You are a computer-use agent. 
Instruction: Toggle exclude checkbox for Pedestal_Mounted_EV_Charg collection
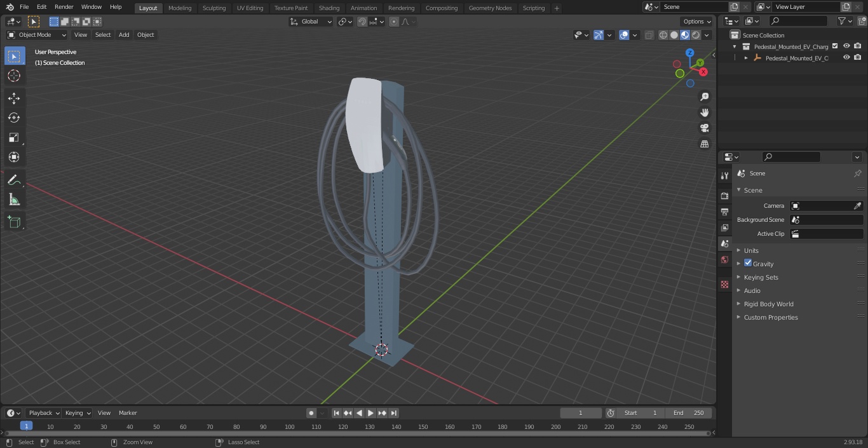[x=835, y=46]
